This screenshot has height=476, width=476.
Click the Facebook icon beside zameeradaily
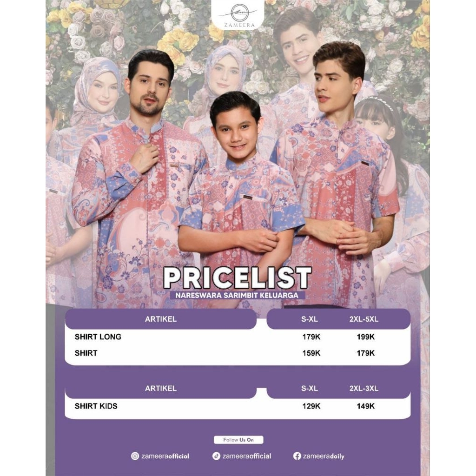[297, 456]
